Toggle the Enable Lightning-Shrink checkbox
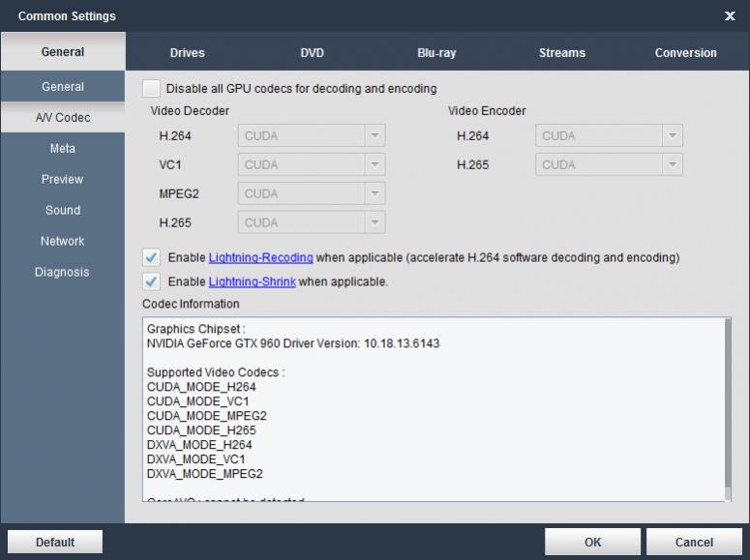The height and width of the screenshot is (560, 750). 151,282
